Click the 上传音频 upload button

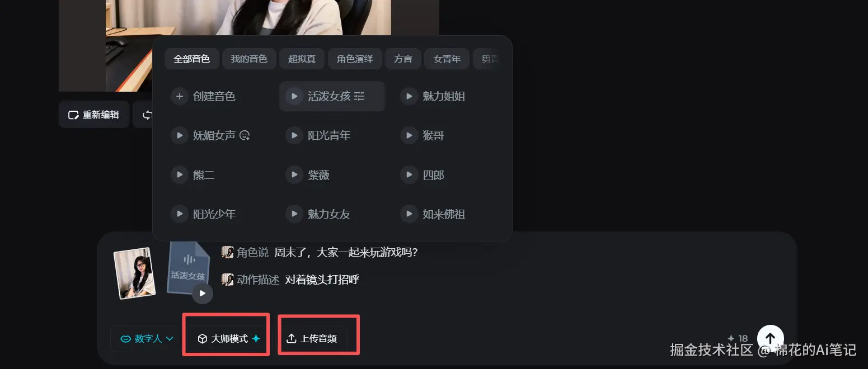312,338
